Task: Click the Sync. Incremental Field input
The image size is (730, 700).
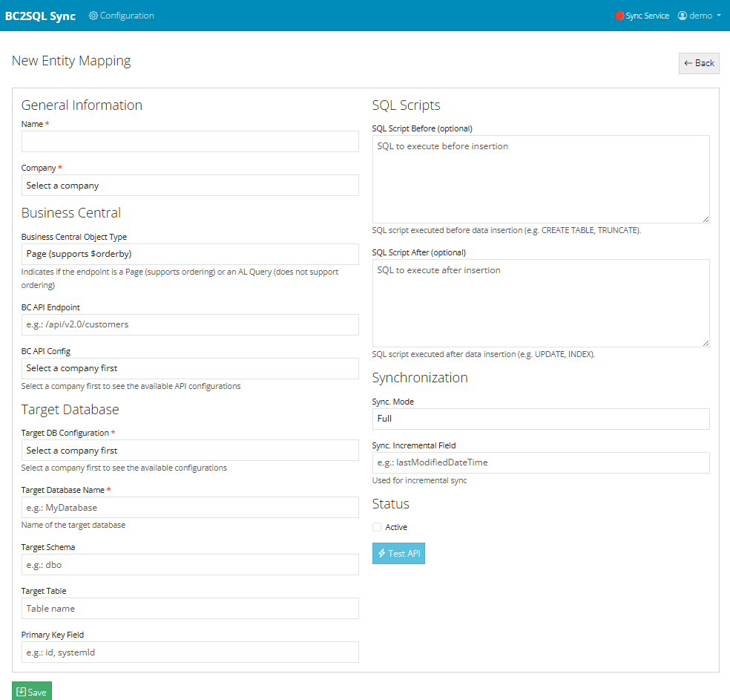Action: coord(541,462)
